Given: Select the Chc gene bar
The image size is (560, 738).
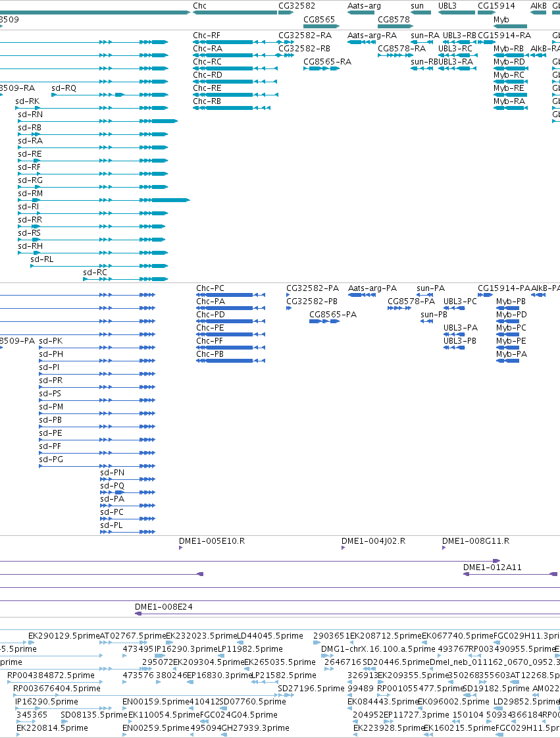Looking at the screenshot, I should click(235, 13).
